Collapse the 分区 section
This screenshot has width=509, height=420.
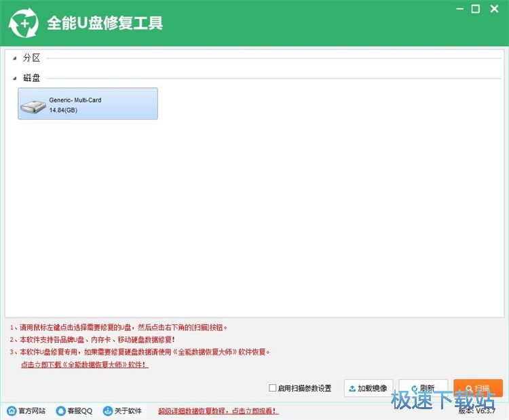[x=15, y=58]
